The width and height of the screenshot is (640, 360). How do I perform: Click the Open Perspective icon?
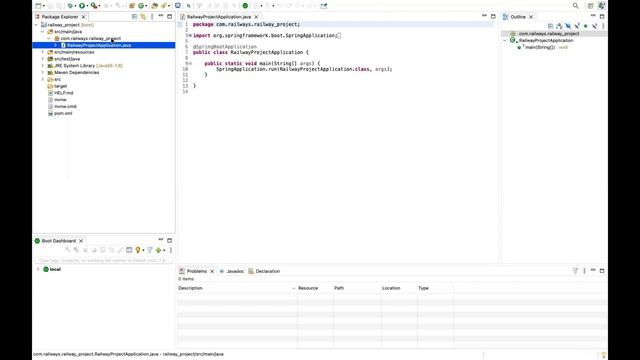tap(591, 6)
